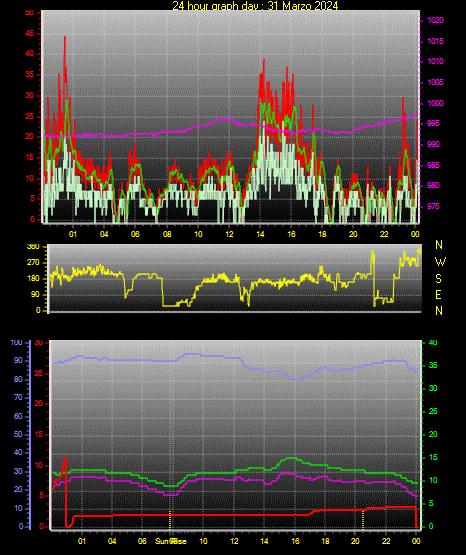Click the 180 label on wind direction axis
The width and height of the screenshot is (466, 555).
tap(33, 279)
